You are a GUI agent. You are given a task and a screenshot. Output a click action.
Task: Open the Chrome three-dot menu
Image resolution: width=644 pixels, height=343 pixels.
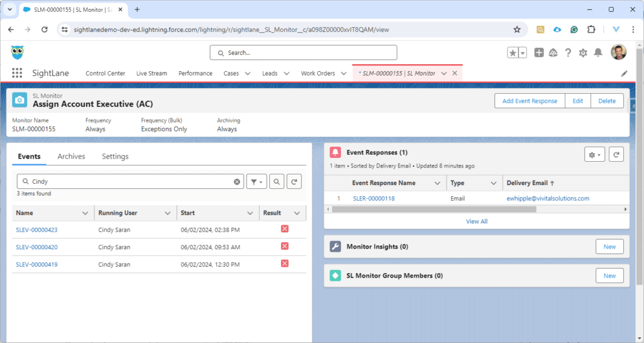633,30
